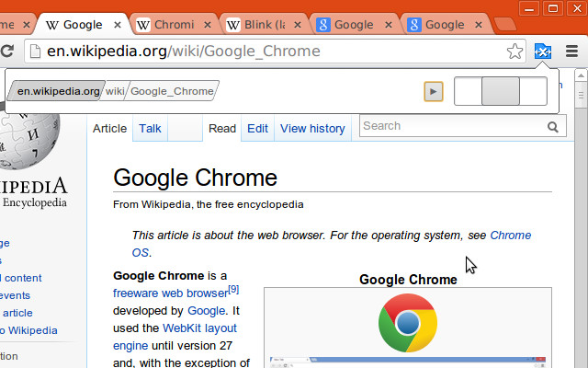Image resolution: width=588 pixels, height=368 pixels.
Task: Click the slider thumb in popup
Action: click(500, 91)
